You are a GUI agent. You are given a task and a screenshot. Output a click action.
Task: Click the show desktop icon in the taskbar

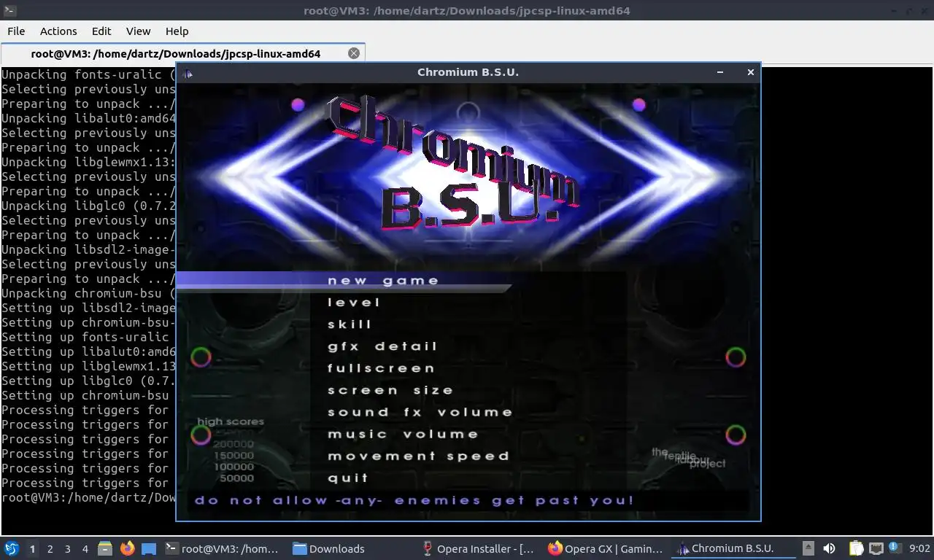149,548
